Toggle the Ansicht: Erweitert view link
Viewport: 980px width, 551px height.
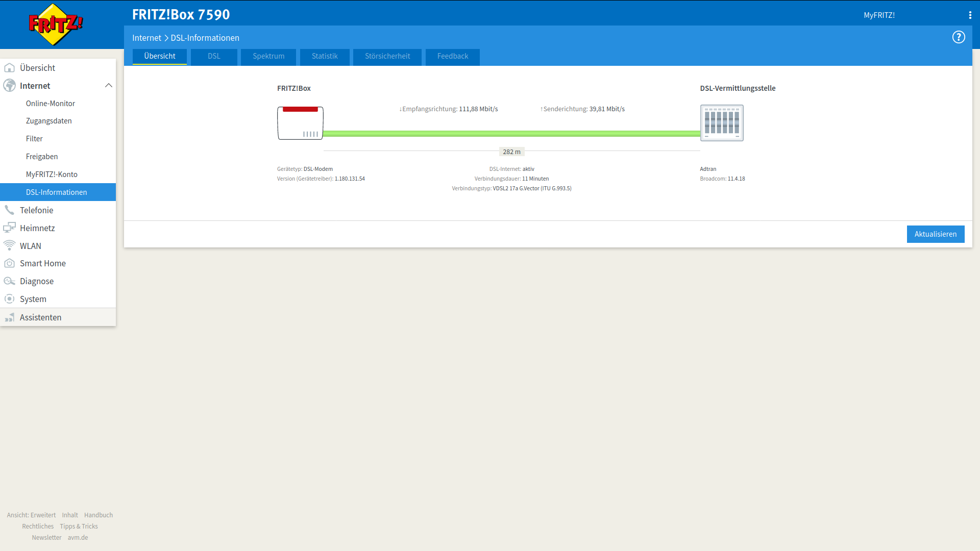31,515
